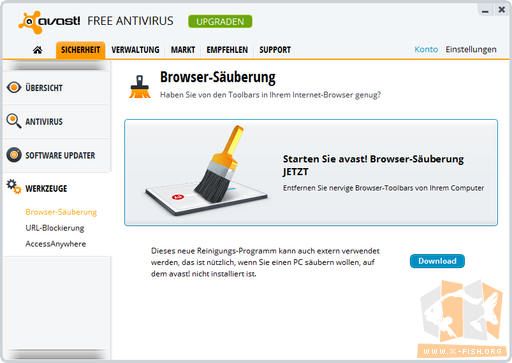Viewport: 512px width, 363px height.
Task: Open the Support tab
Action: [275, 50]
